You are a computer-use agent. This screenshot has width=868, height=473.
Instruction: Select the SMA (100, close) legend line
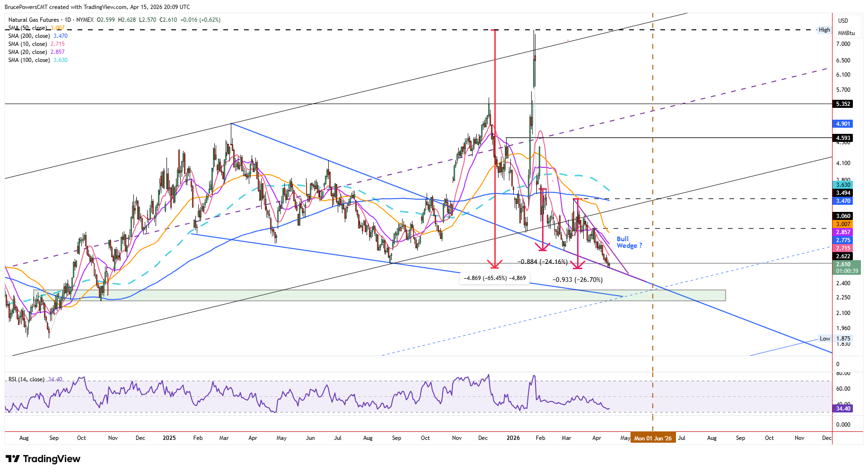[38, 60]
